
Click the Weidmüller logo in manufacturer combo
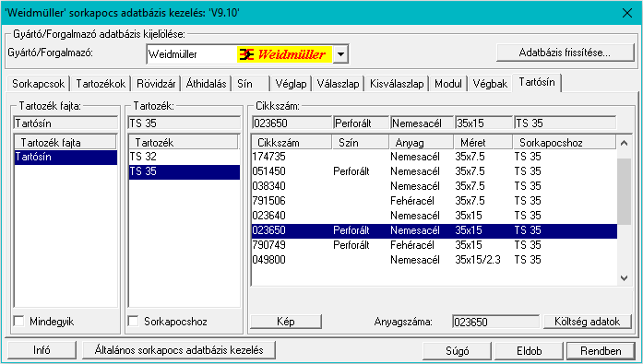[284, 54]
